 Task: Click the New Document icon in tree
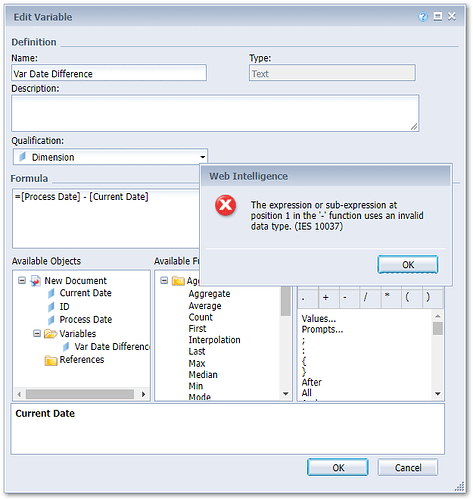click(35, 281)
